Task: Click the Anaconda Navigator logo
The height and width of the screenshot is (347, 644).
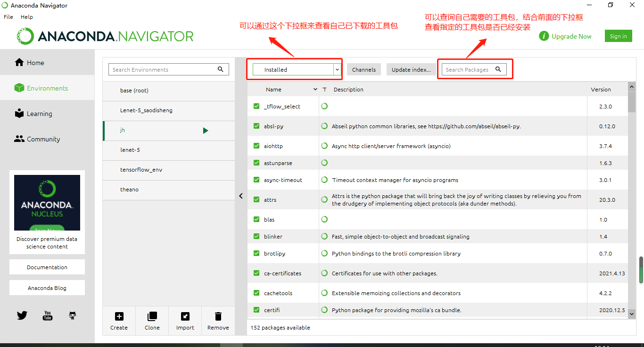Action: click(105, 36)
